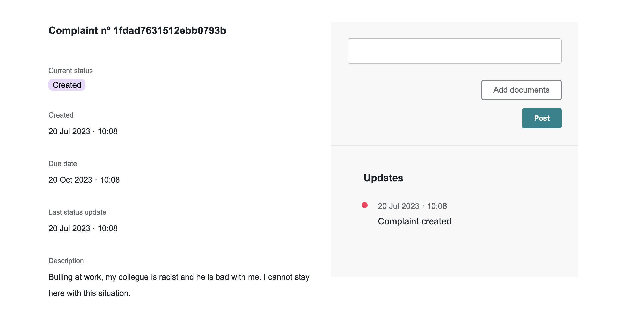Submit with the Post button
Screen dimensions: 644x325
pyautogui.click(x=541, y=118)
